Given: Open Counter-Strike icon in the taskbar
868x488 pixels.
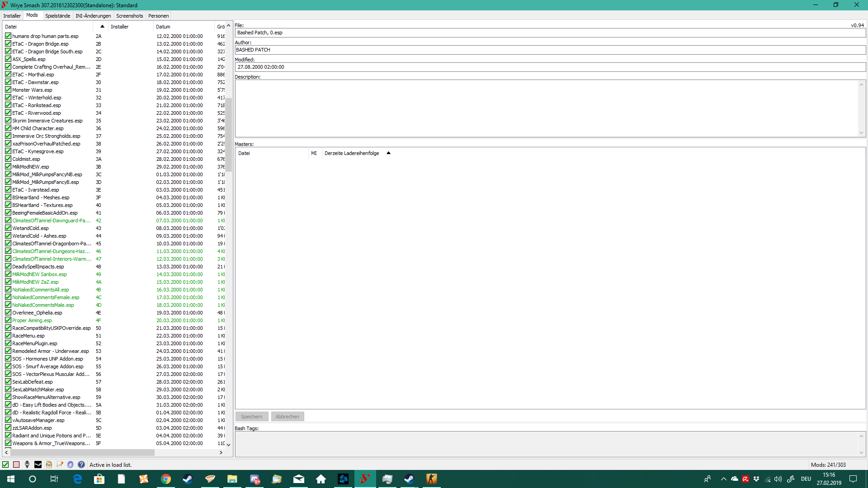Looking at the screenshot, I should pyautogui.click(x=432, y=479).
